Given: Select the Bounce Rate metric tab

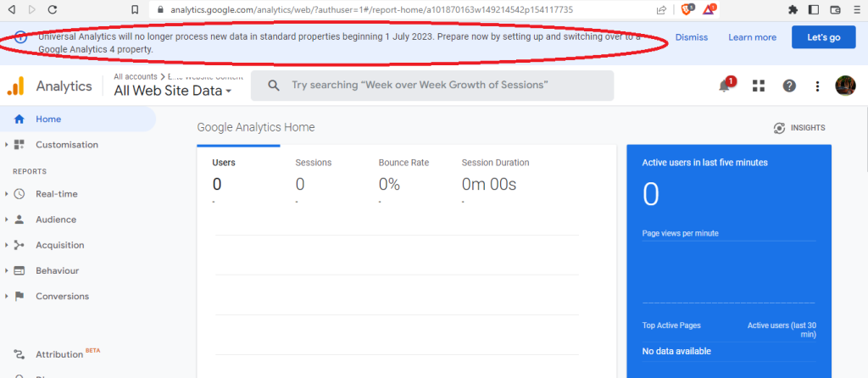Looking at the screenshot, I should (x=403, y=163).
